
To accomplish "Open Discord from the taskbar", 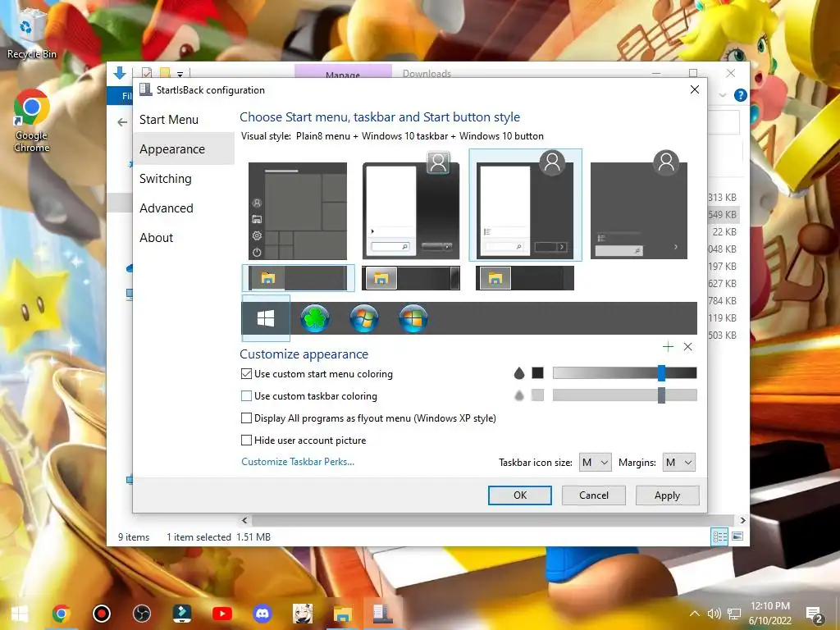I will click(262, 614).
